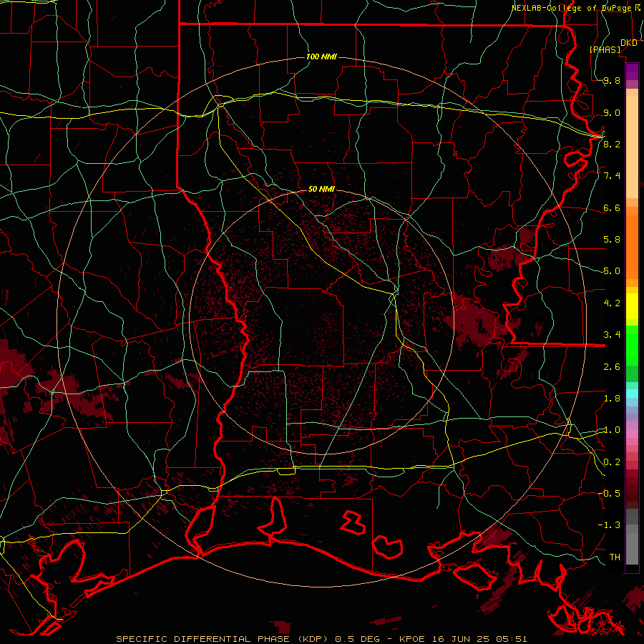
Task: Click the 8.2 scale value
Action: (x=612, y=144)
